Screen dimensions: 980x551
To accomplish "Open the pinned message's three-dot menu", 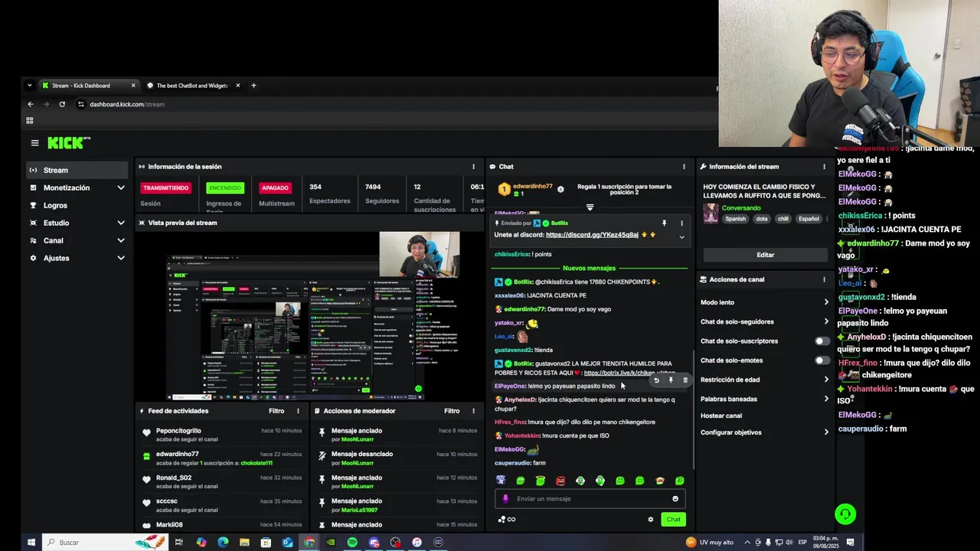I will (x=681, y=223).
